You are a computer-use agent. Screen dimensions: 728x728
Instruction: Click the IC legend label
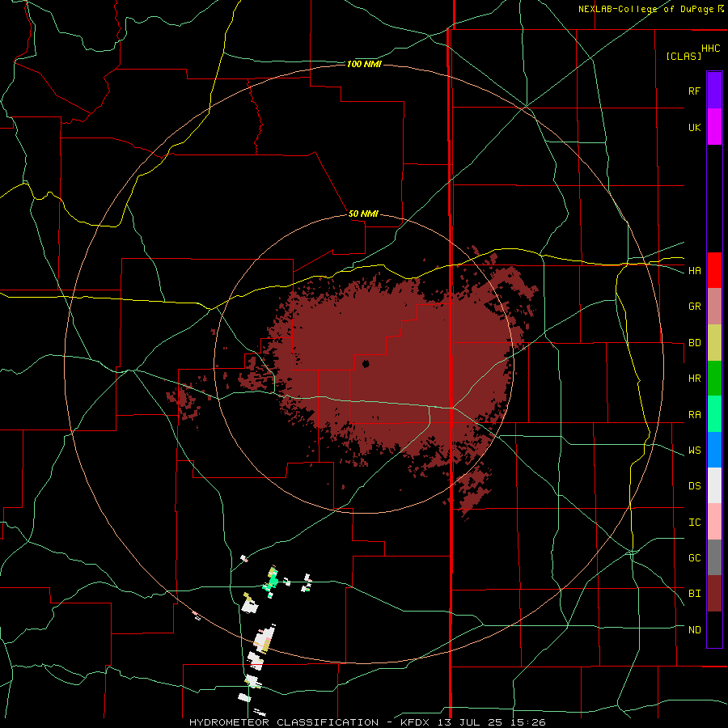694,523
